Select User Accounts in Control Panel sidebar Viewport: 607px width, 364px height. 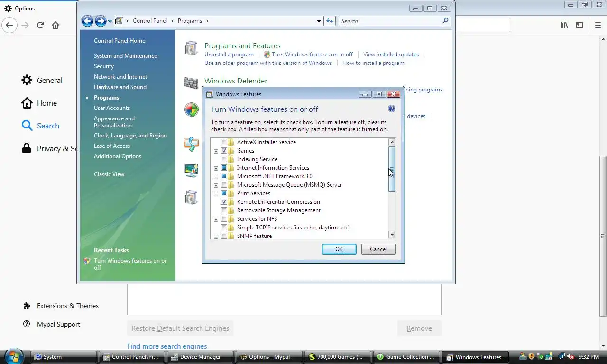click(x=112, y=108)
